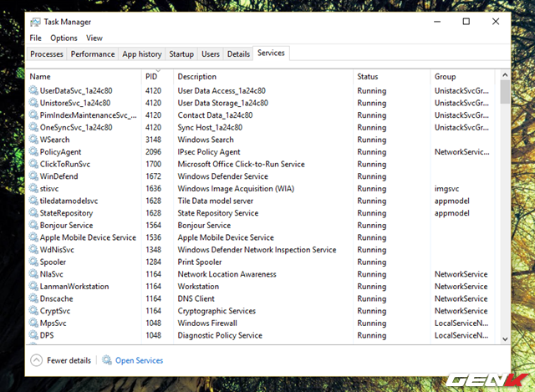Screen dimensions: 535x392
Task: Click the gear icon beside CryptSvc
Action: 33,311
